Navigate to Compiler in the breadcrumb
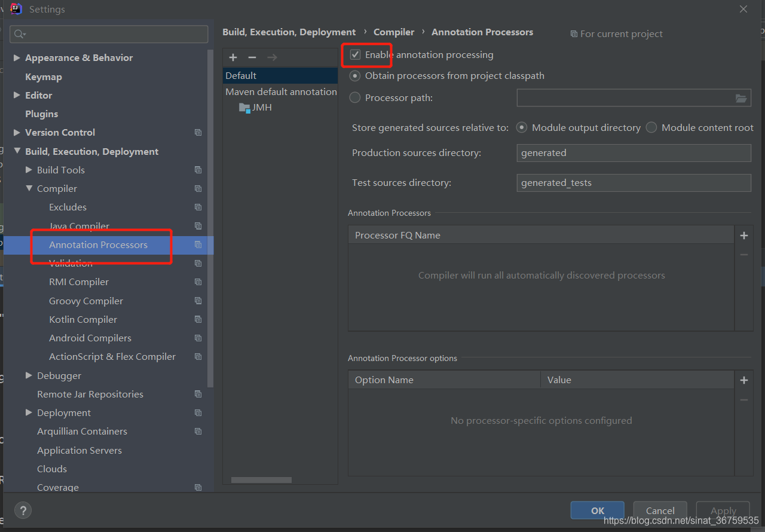 pyautogui.click(x=394, y=32)
